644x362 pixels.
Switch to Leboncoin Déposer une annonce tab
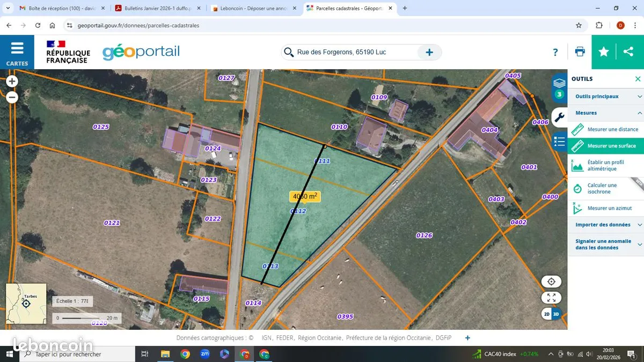(253, 9)
